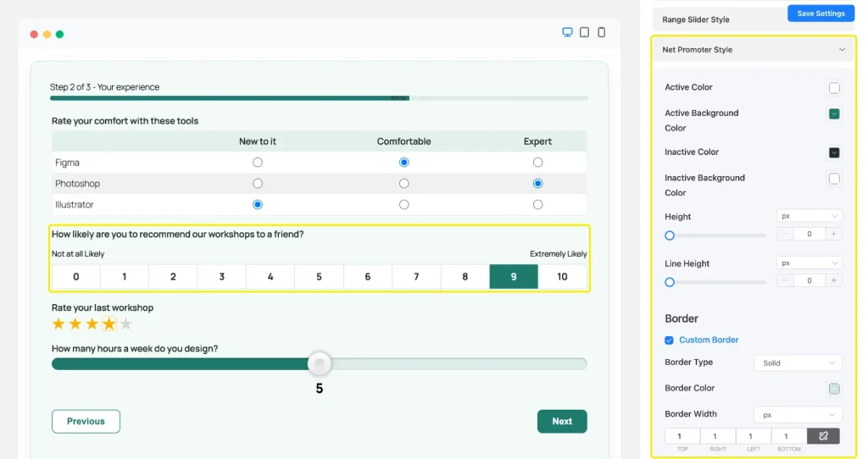Open the Line Height unit dropdown
The image size is (868, 459).
[x=809, y=263]
